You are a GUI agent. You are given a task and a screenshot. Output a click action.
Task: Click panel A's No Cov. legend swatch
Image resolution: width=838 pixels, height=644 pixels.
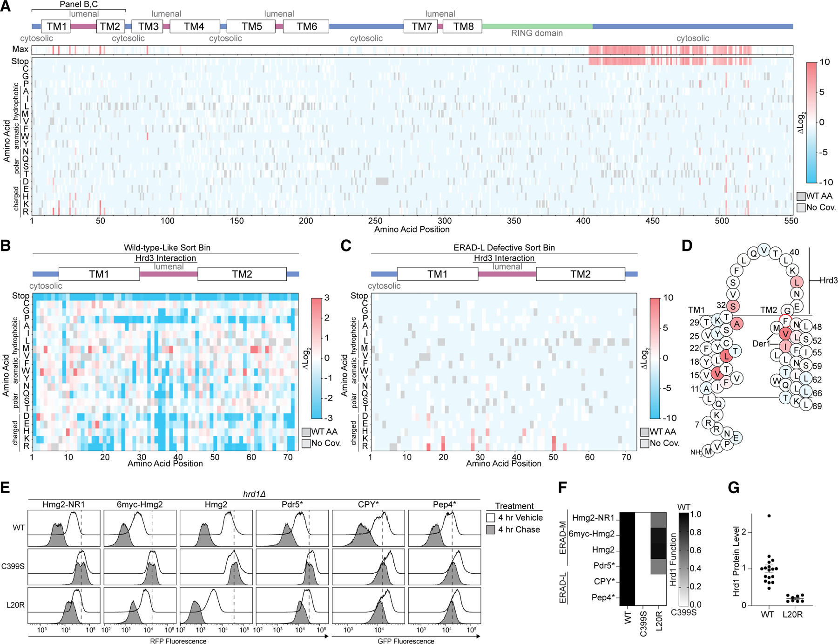click(801, 207)
